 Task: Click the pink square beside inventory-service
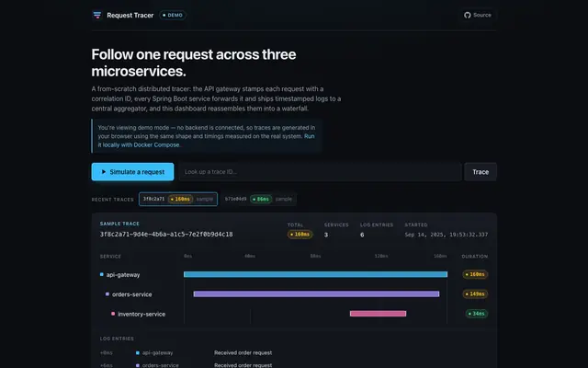[113, 314]
